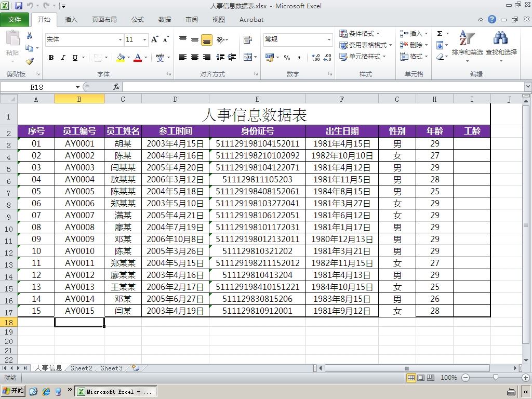This screenshot has width=532, height=399.
Task: Apply accounting number format icon
Action: coord(270,57)
